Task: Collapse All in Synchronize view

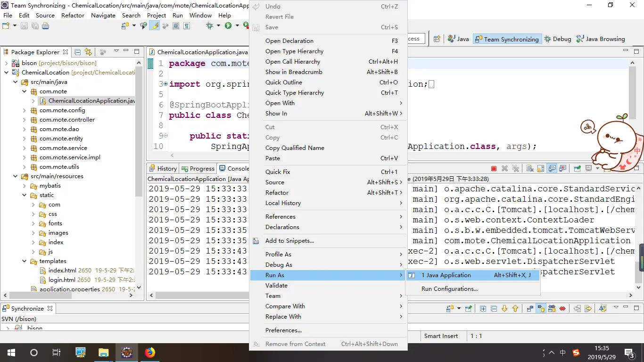Action: 494,309
